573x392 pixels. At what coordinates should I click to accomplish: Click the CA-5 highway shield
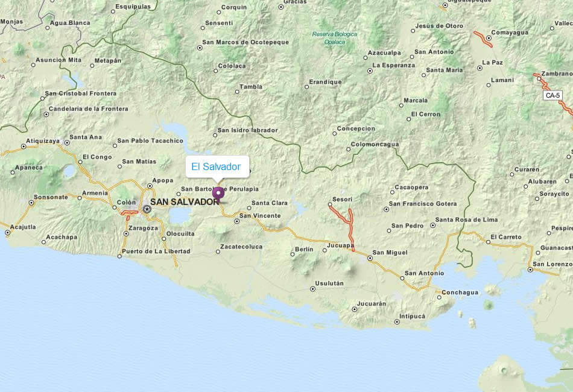pos(552,95)
